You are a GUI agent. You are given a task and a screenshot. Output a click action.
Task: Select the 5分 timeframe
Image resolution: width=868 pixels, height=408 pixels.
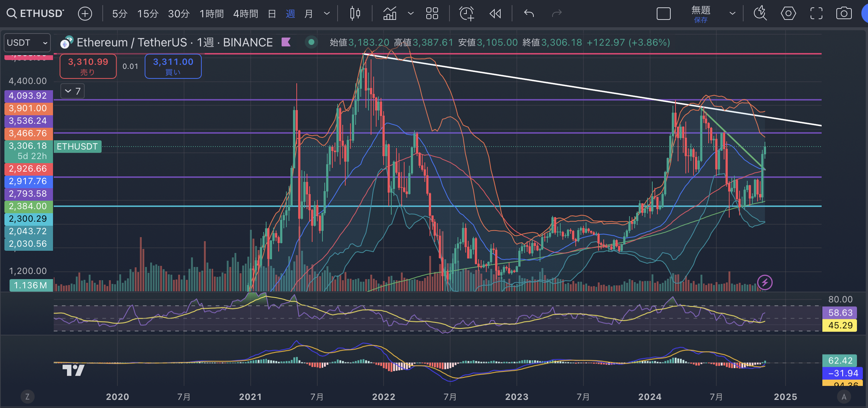[x=120, y=14]
